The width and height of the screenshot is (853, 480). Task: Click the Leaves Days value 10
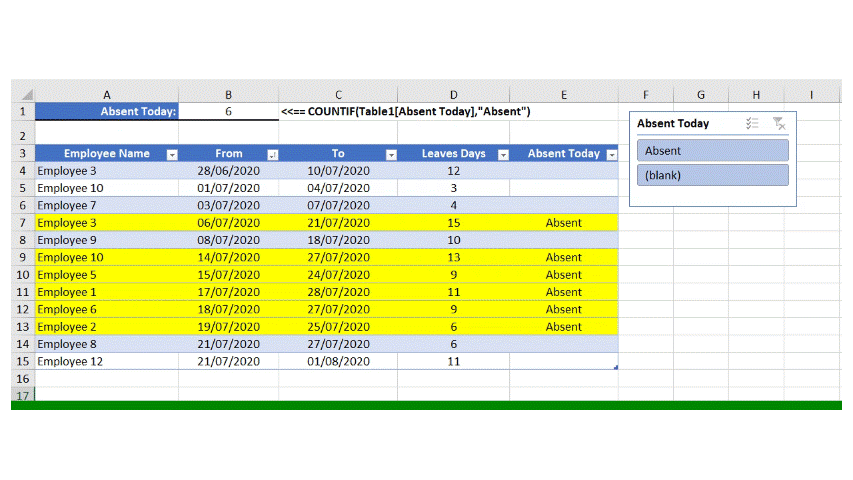453,240
